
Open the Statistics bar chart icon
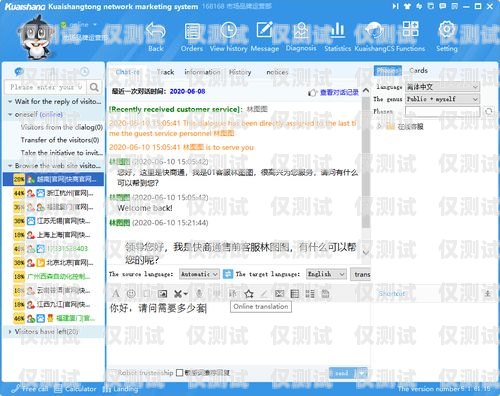tap(337, 30)
